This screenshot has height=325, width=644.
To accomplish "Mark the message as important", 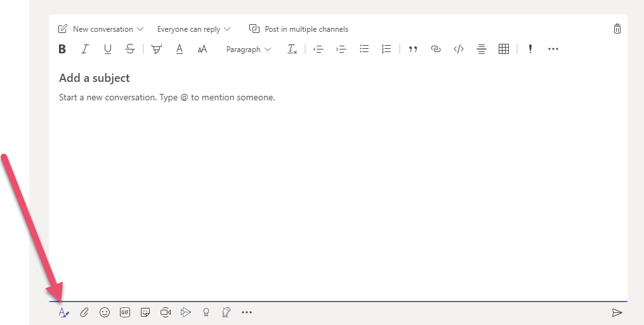I will (530, 49).
